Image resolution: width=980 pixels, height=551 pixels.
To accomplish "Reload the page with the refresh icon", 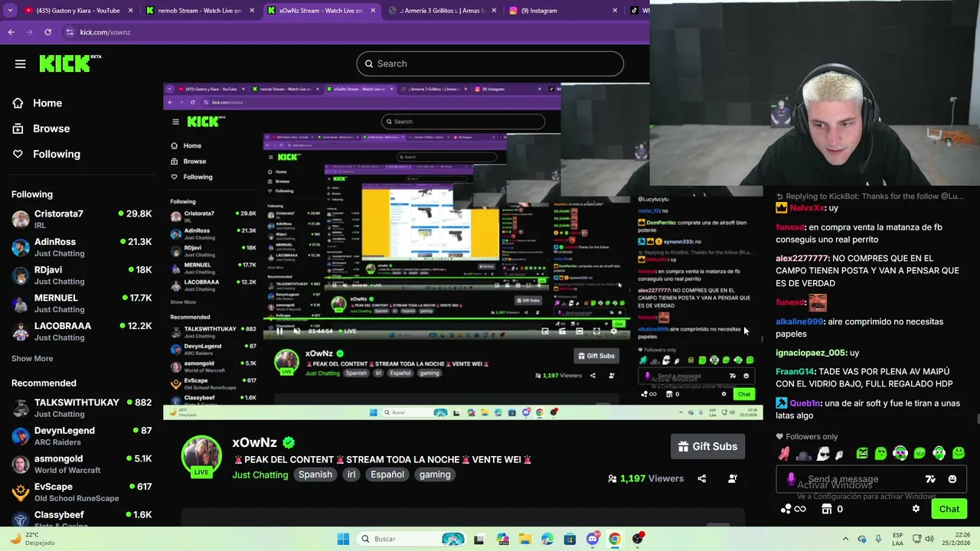I will click(47, 32).
